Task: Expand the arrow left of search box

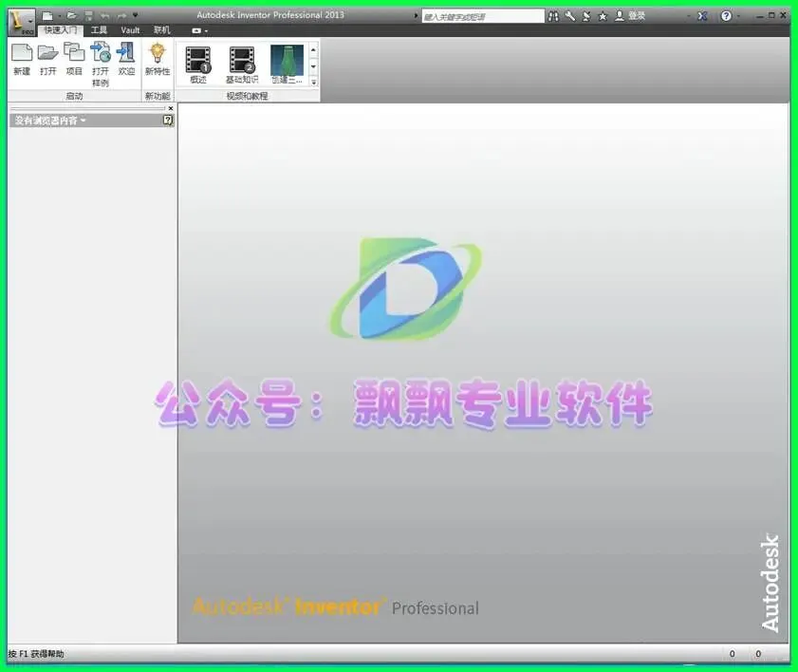Action: point(416,16)
